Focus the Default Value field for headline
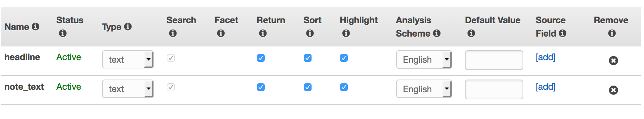This screenshot has width=644, height=119. [494, 60]
